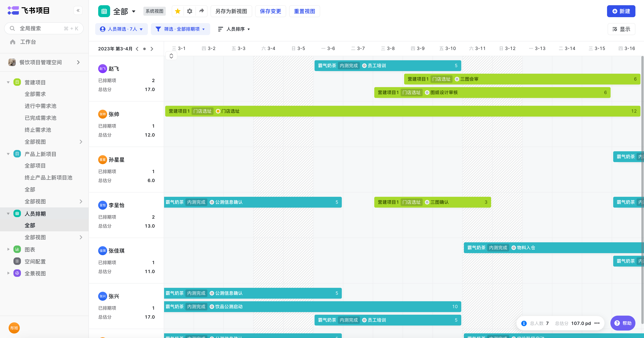
Task: Click the 餐饮项目管理空间 thumbnail
Action: click(x=12, y=62)
